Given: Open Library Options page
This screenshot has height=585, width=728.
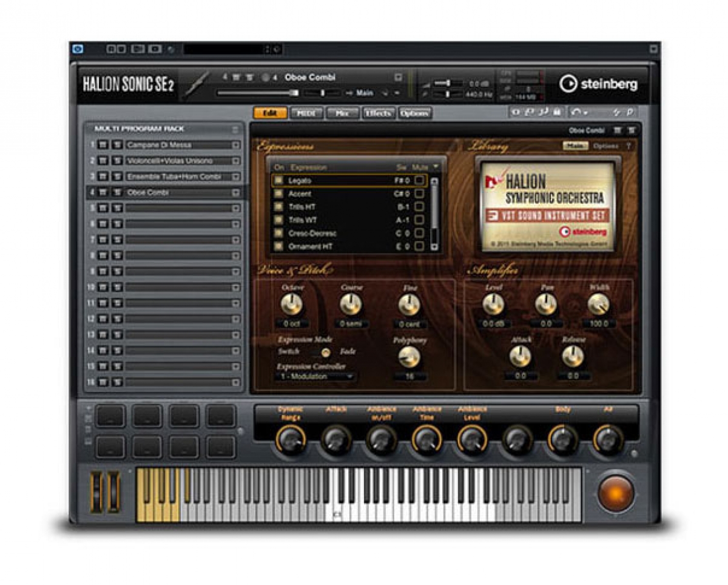Looking at the screenshot, I should tap(606, 146).
